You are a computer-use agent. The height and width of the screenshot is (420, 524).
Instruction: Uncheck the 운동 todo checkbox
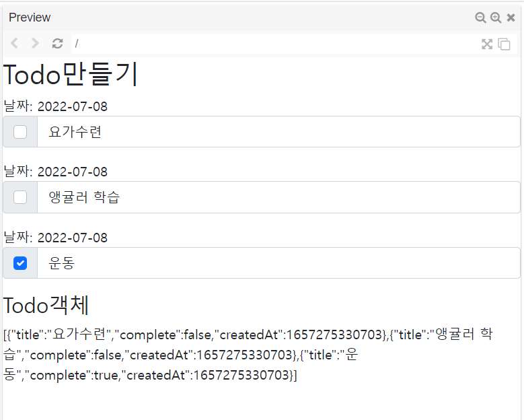(x=20, y=263)
